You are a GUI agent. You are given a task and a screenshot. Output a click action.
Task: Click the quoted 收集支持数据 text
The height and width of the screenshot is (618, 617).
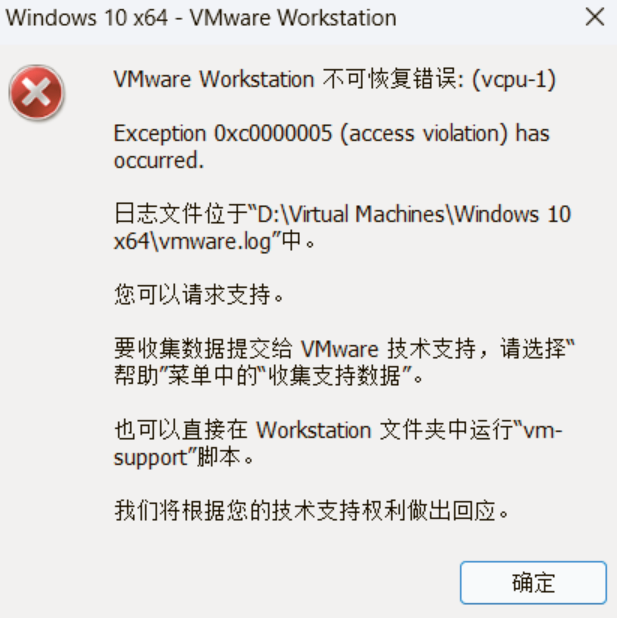tap(335, 376)
